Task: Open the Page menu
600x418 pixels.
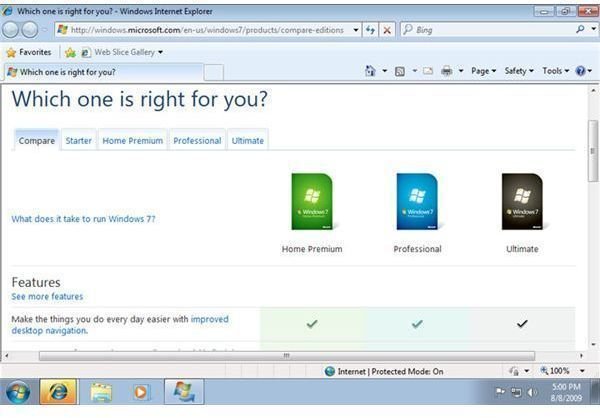Action: point(483,71)
